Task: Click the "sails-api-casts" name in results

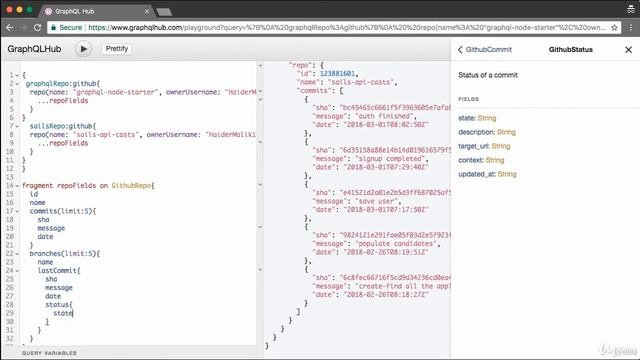Action: [x=361, y=82]
